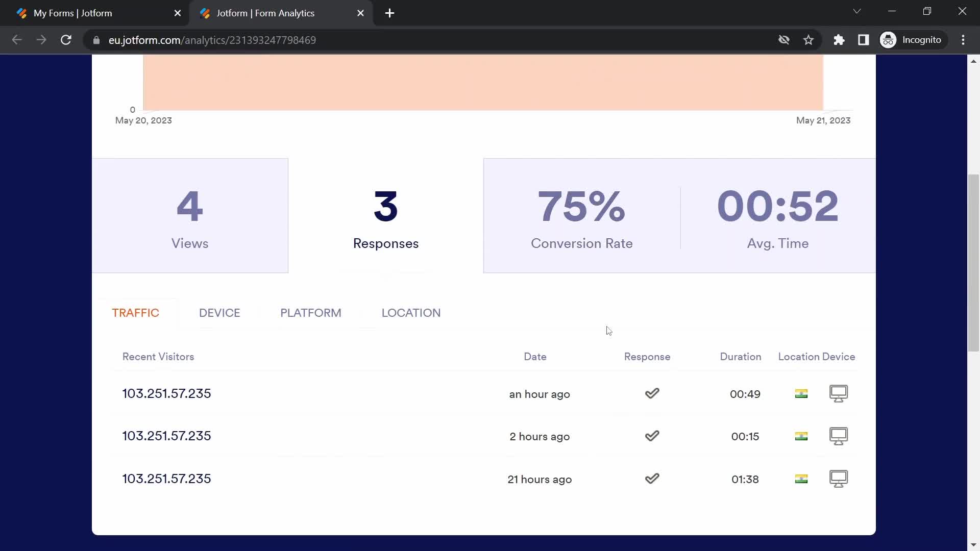Open the DEVICE tab
The height and width of the screenshot is (551, 980).
click(x=219, y=313)
